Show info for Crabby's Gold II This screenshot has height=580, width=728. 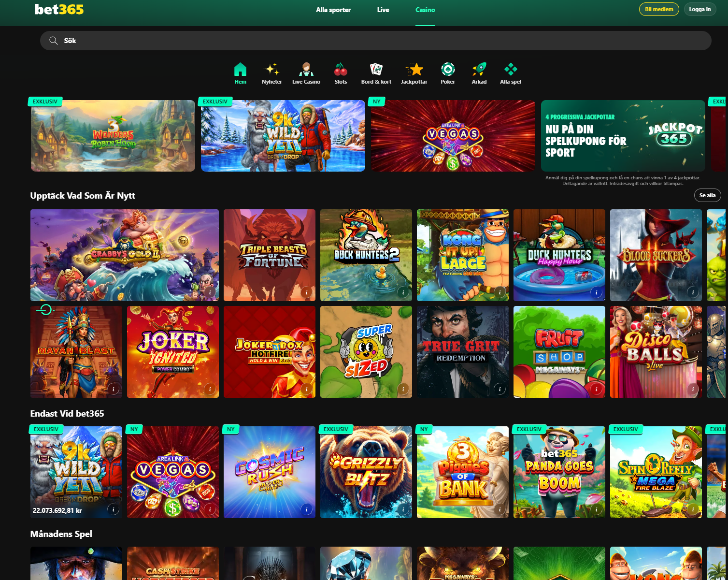tap(210, 292)
